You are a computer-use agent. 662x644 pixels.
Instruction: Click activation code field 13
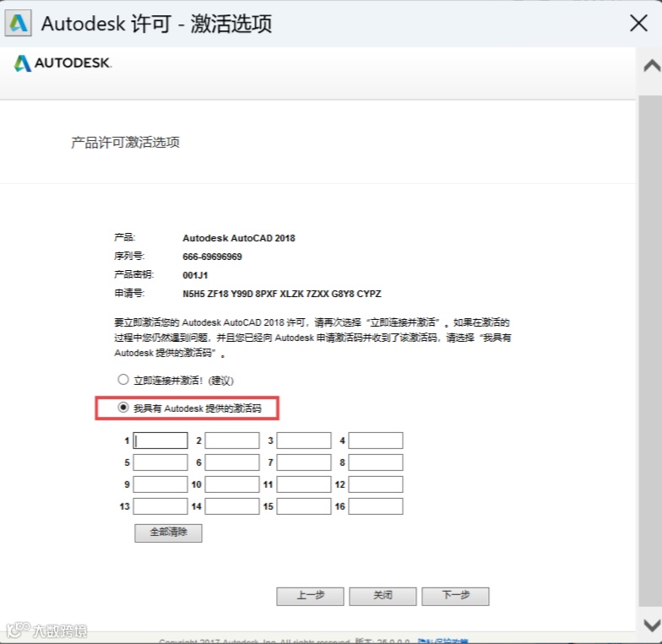click(x=160, y=506)
